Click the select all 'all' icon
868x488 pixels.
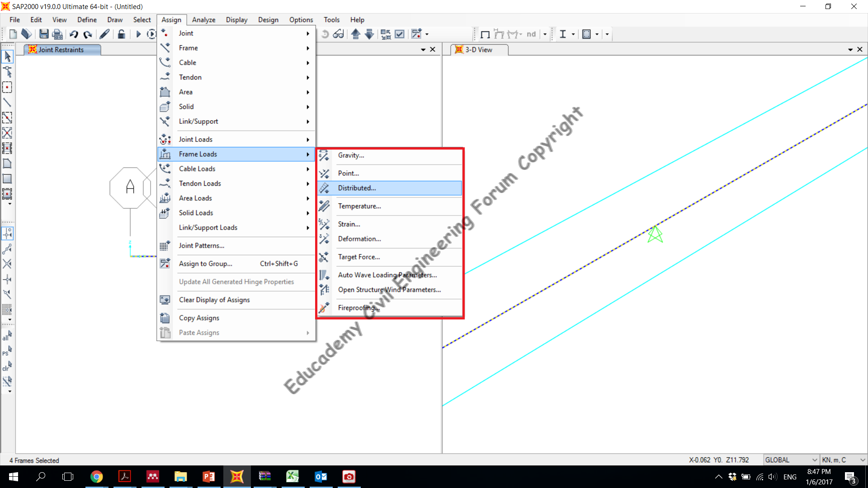(7, 336)
